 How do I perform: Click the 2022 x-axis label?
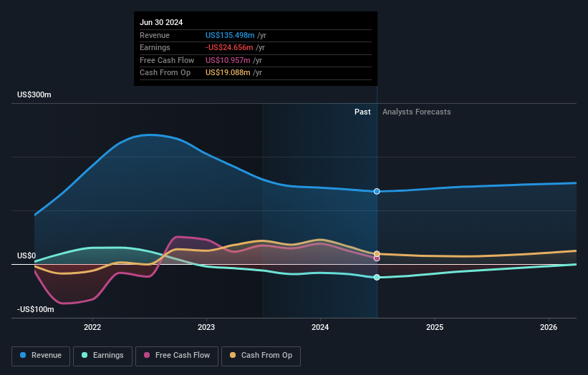(92, 327)
